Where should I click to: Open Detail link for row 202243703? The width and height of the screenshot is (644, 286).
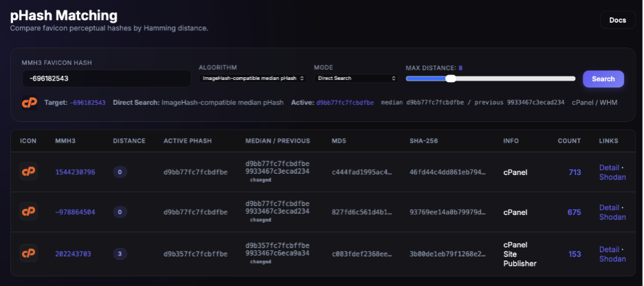pyautogui.click(x=609, y=249)
